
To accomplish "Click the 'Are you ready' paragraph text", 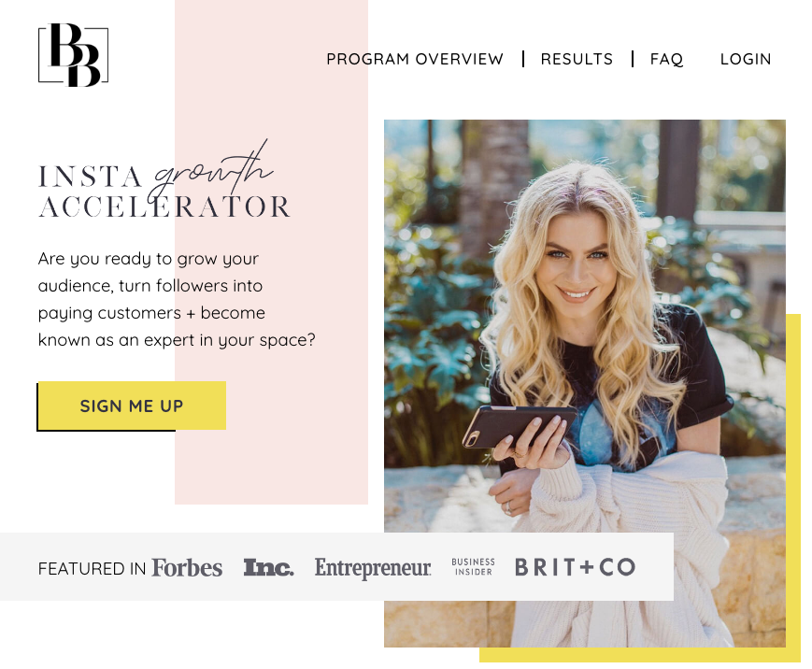I will pos(177,299).
